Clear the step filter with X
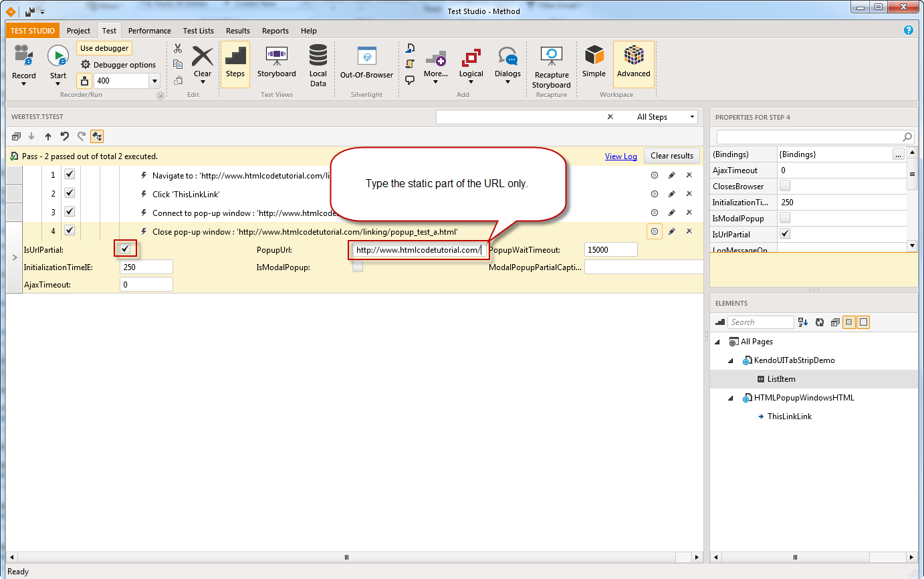The height and width of the screenshot is (579, 924). coord(610,117)
